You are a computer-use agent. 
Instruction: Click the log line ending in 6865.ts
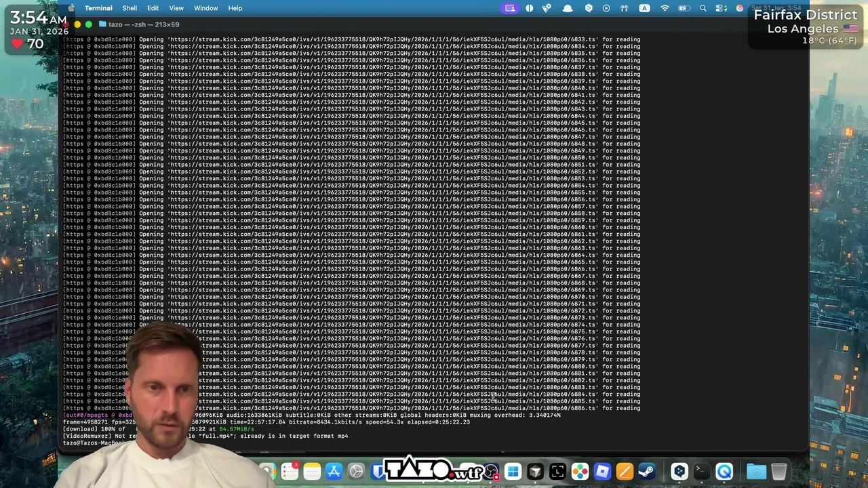tap(352, 262)
